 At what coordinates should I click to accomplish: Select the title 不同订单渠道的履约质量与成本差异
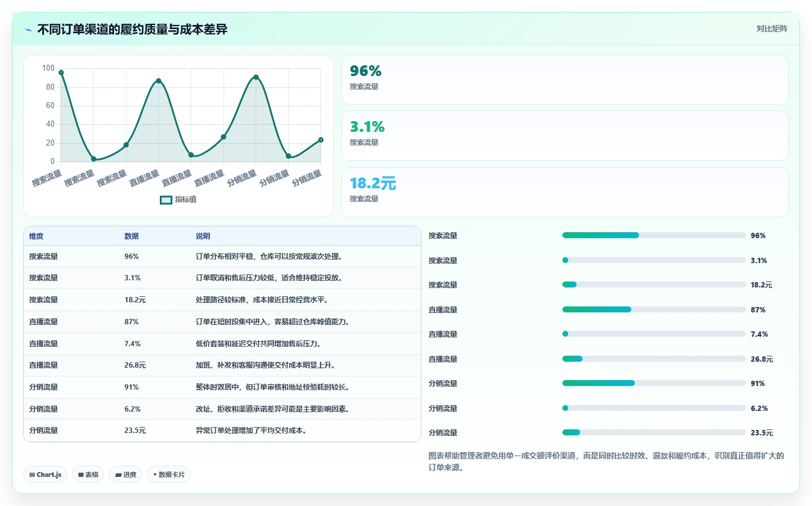point(132,30)
